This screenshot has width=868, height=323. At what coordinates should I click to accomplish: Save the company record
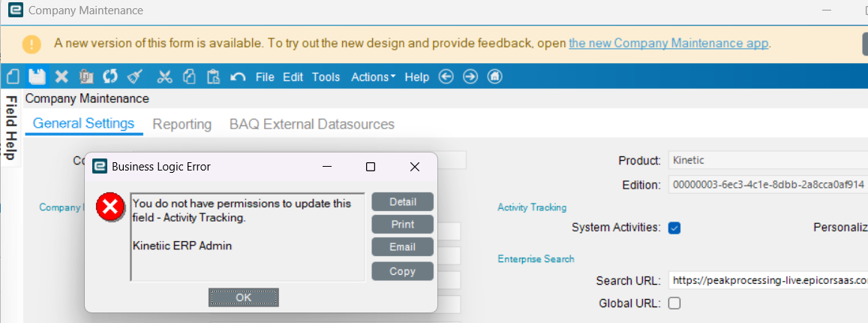pos(37,77)
